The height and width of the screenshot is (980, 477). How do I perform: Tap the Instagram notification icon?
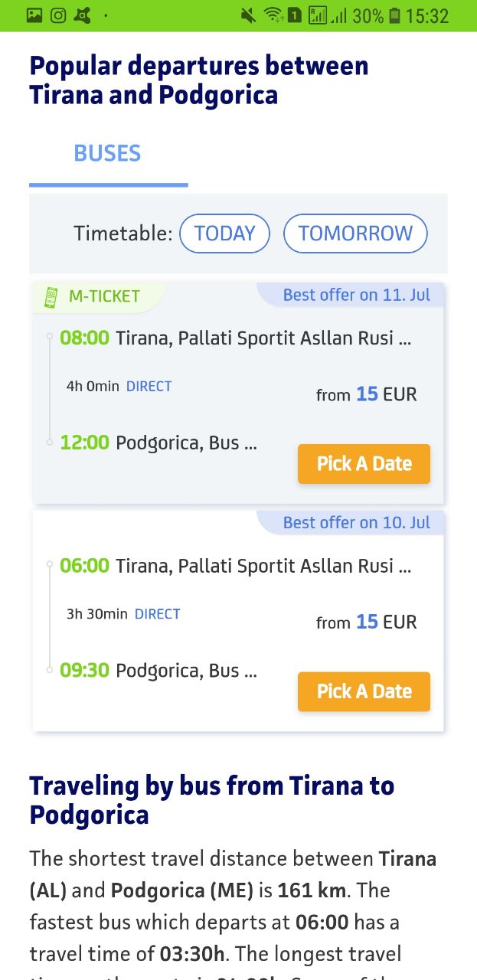pos(58,15)
